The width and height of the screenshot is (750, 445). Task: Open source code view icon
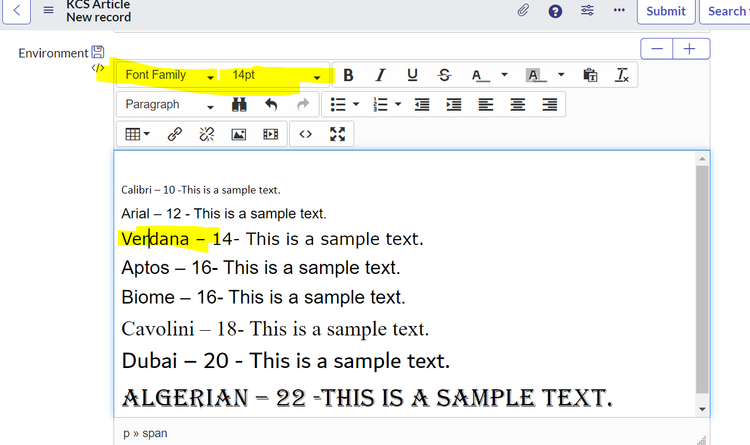[306, 134]
